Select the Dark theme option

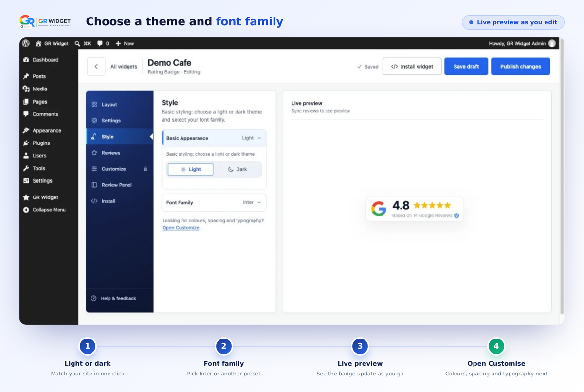(237, 169)
